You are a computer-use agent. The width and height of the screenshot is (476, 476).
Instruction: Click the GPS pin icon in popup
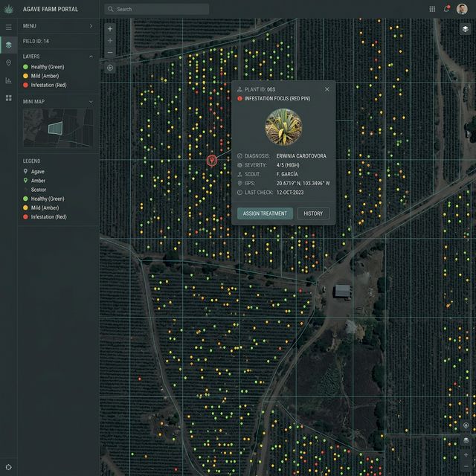[239, 184]
